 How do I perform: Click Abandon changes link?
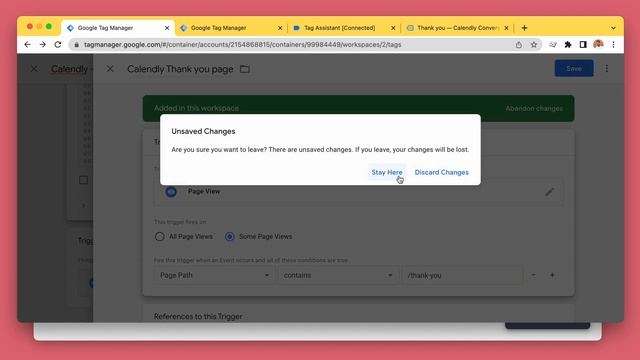(x=534, y=109)
